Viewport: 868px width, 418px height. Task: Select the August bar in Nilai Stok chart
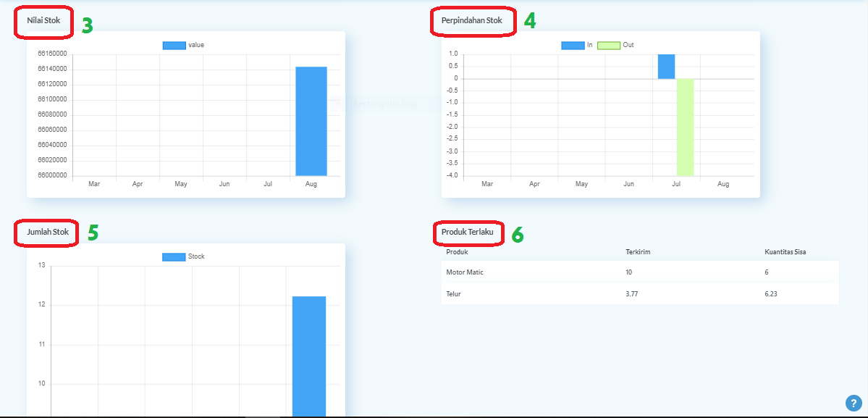pos(311,120)
